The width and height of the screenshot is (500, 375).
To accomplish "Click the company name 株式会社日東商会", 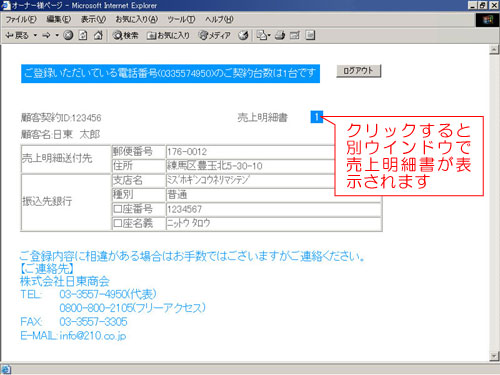I will pyautogui.click(x=65, y=281).
